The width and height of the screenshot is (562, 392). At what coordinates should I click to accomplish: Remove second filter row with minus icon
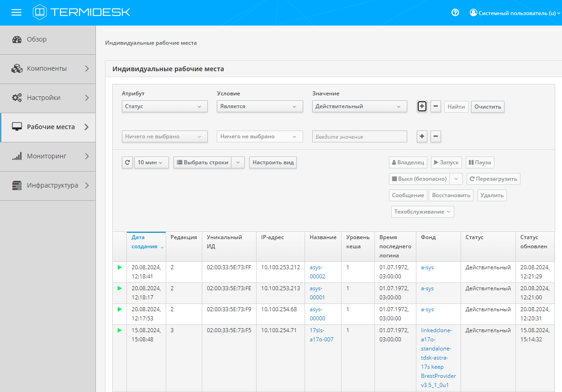click(436, 136)
